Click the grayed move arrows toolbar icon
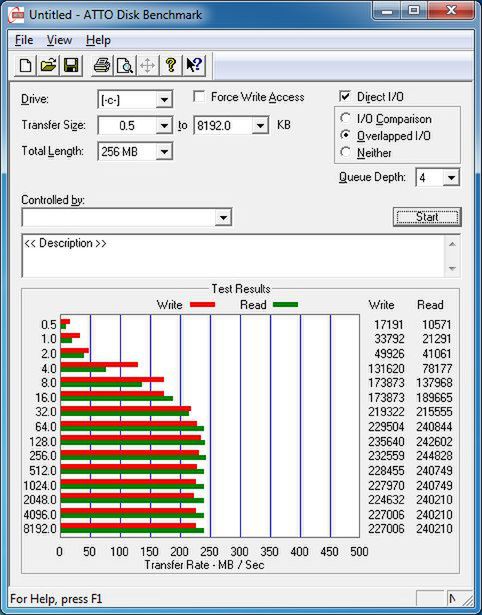 click(147, 65)
